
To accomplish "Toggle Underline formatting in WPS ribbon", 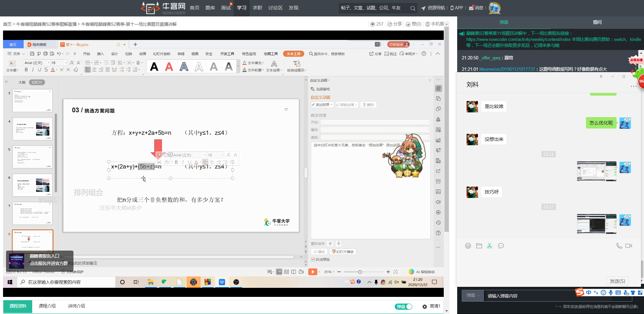I will (x=40, y=70).
